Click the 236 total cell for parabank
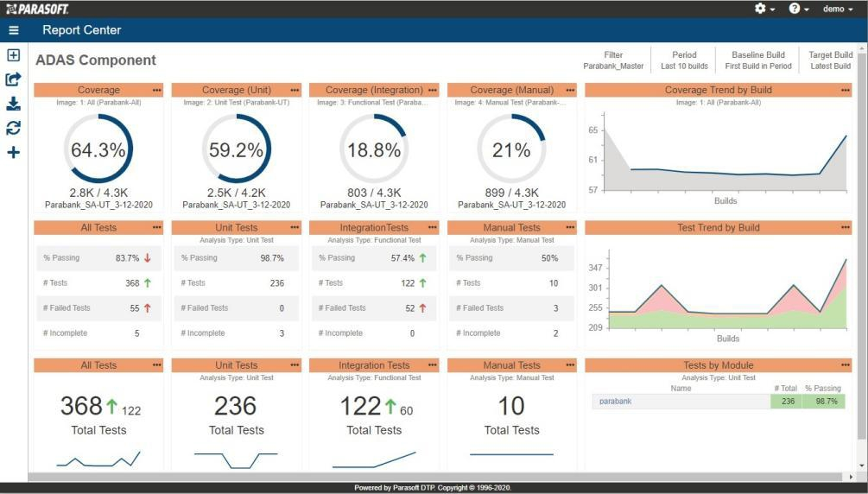The width and height of the screenshot is (868, 494). [788, 402]
